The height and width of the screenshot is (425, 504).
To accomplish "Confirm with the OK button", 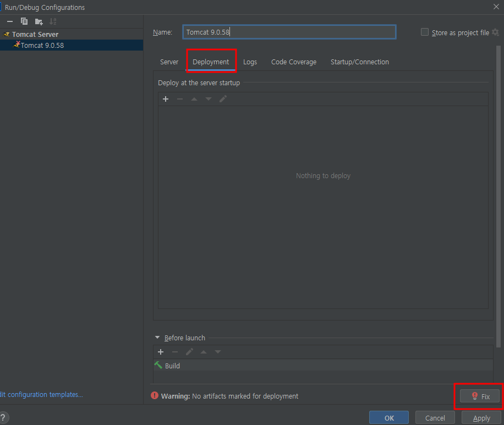I will (x=389, y=418).
